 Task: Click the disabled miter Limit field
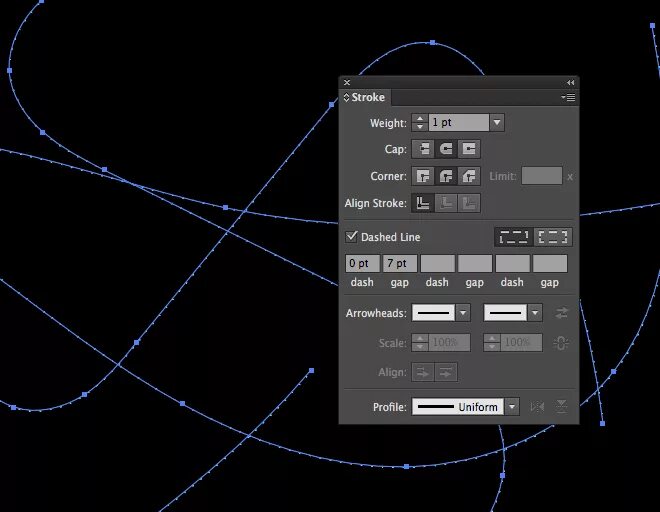(542, 176)
